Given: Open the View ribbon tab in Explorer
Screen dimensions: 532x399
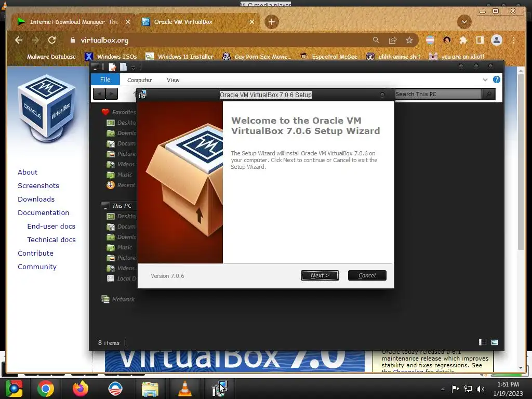Looking at the screenshot, I should pyautogui.click(x=173, y=80).
